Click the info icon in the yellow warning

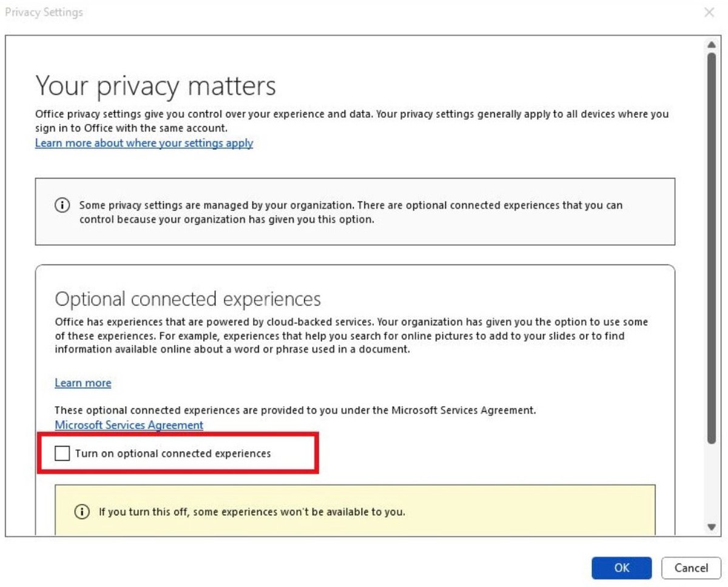[x=82, y=512]
